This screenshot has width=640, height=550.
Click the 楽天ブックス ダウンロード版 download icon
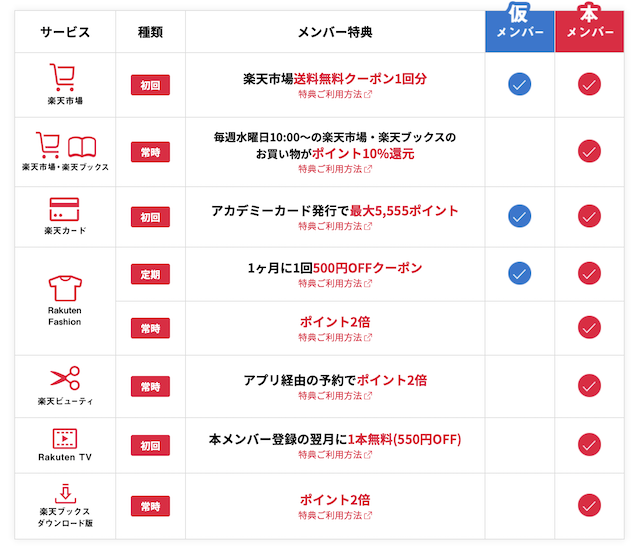64,492
